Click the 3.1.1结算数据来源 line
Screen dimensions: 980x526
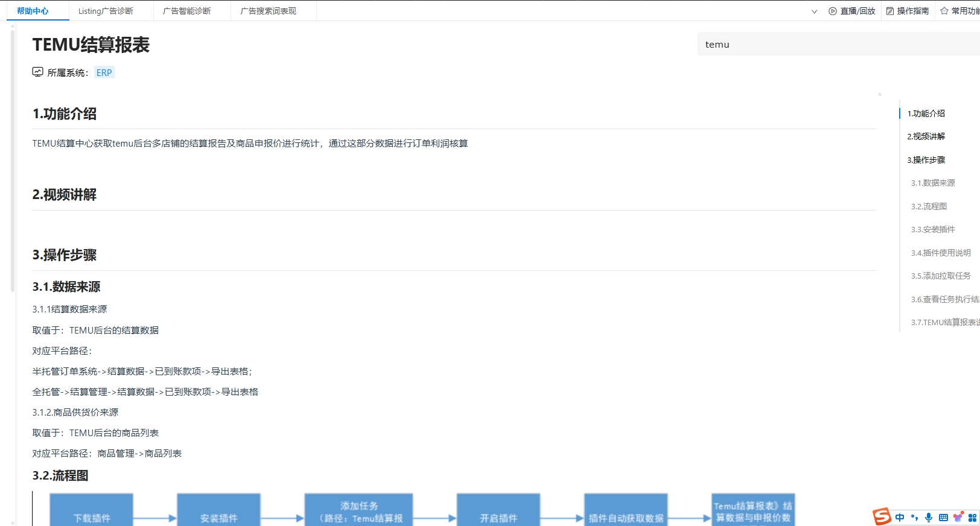tap(69, 309)
